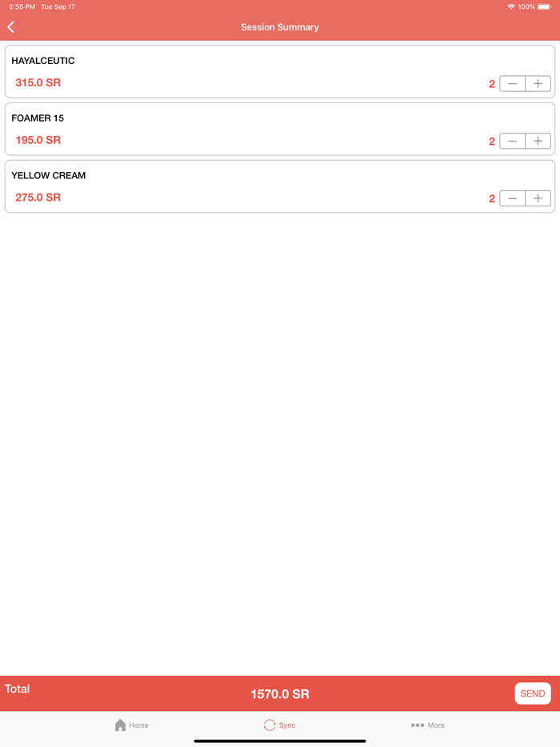Increase quantity of HAYALCEUTIC
This screenshot has width=560, height=747.
[x=538, y=83]
